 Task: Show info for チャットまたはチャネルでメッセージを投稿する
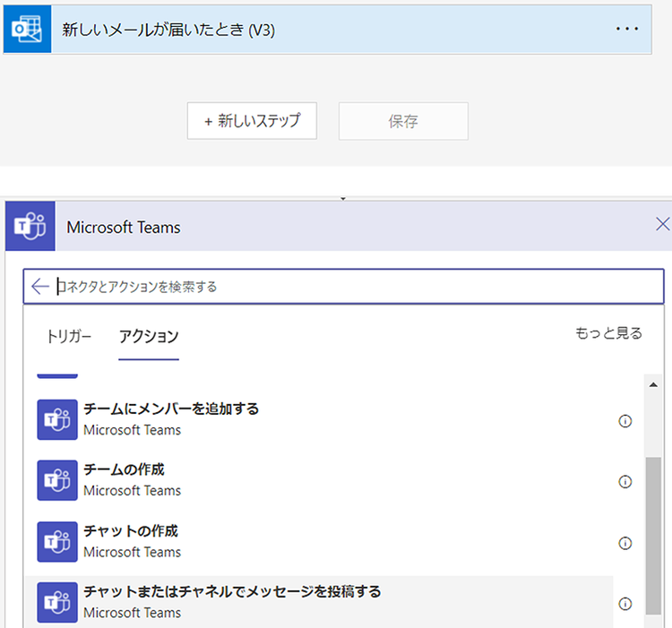[625, 604]
